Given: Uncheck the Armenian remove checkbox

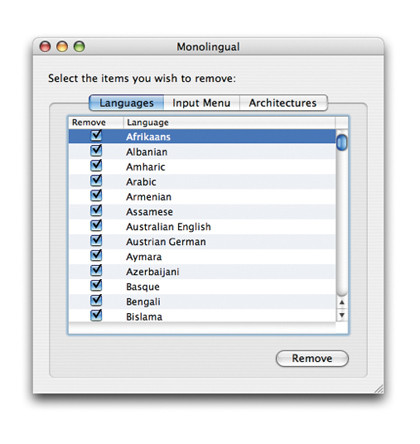Looking at the screenshot, I should [96, 196].
